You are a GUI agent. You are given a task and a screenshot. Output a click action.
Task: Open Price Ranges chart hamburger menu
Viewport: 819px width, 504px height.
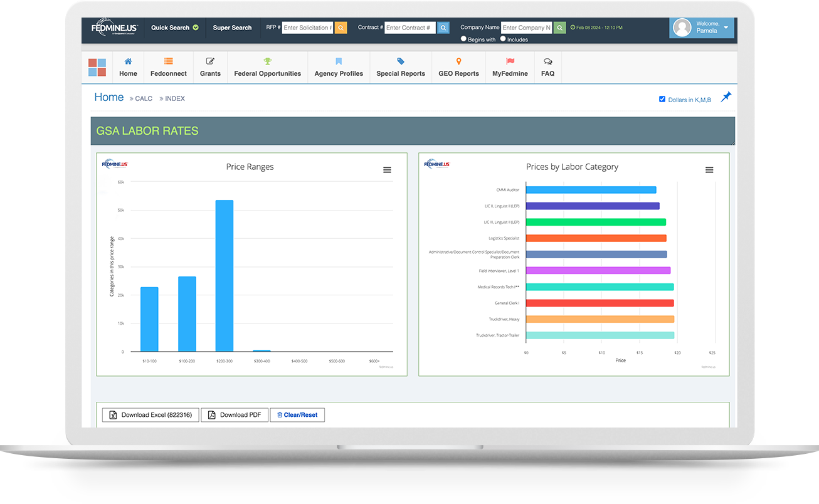click(387, 170)
